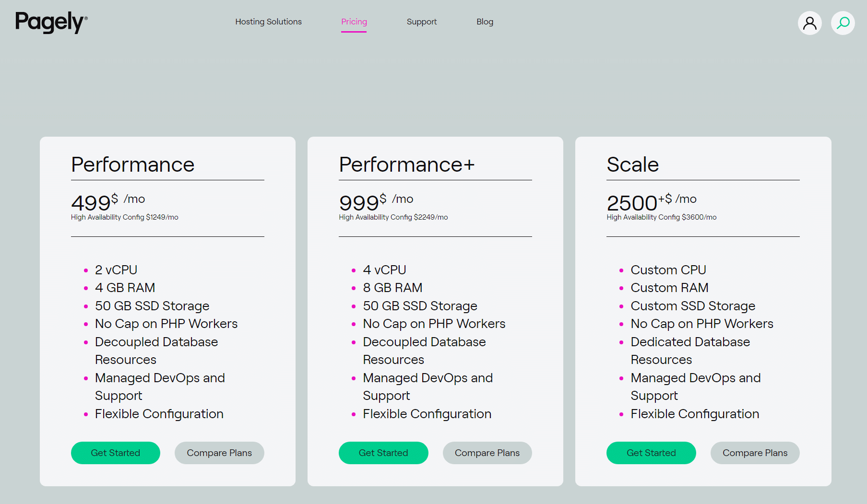867x504 pixels.
Task: Open the Blog link
Action: (485, 22)
